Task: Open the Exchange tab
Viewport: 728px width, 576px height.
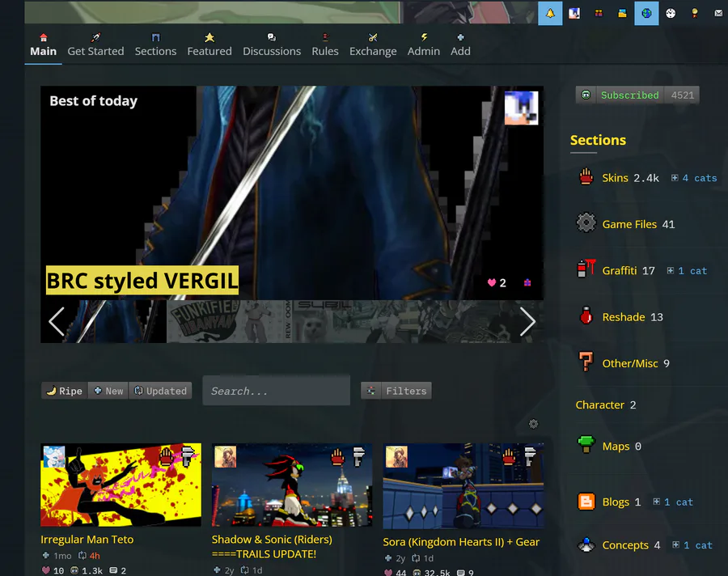Action: pos(373,45)
